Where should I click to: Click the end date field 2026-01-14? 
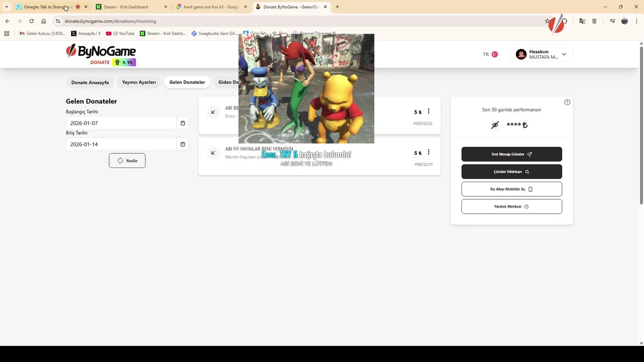pos(121,144)
